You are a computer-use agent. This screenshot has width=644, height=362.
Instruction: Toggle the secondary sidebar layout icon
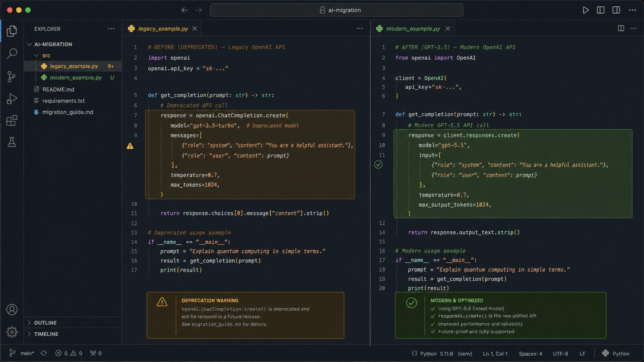(x=616, y=10)
